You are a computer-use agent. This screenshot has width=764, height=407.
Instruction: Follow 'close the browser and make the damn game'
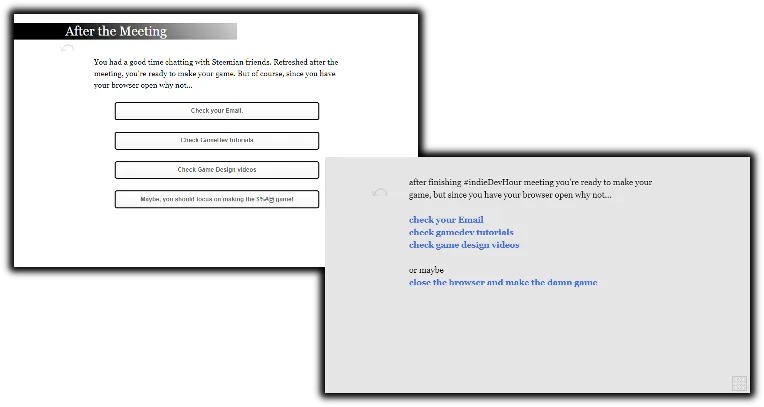[503, 282]
